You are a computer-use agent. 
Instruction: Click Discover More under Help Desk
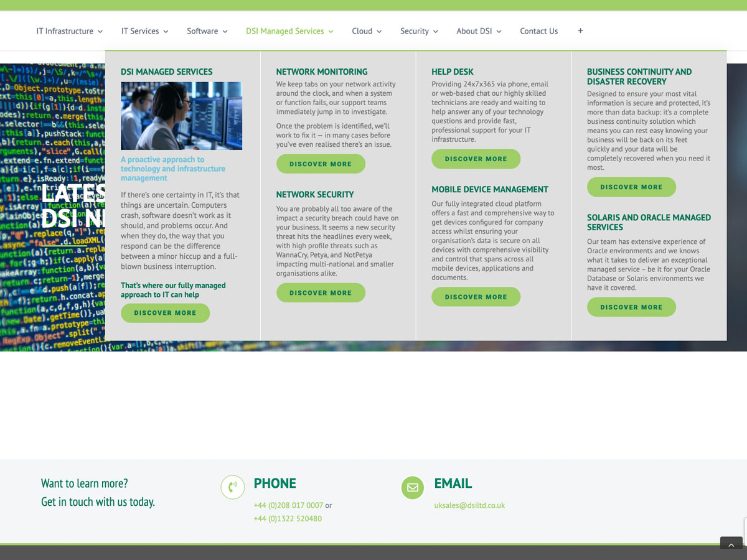coord(476,159)
